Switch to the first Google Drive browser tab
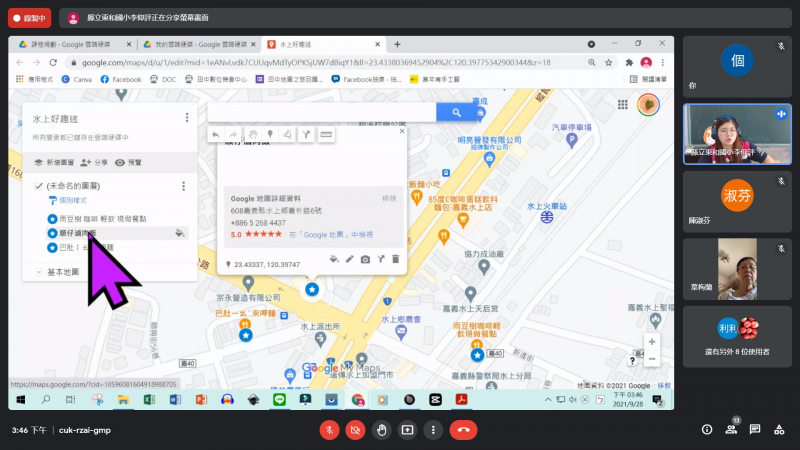The height and width of the screenshot is (450, 800). pyautogui.click(x=74, y=44)
